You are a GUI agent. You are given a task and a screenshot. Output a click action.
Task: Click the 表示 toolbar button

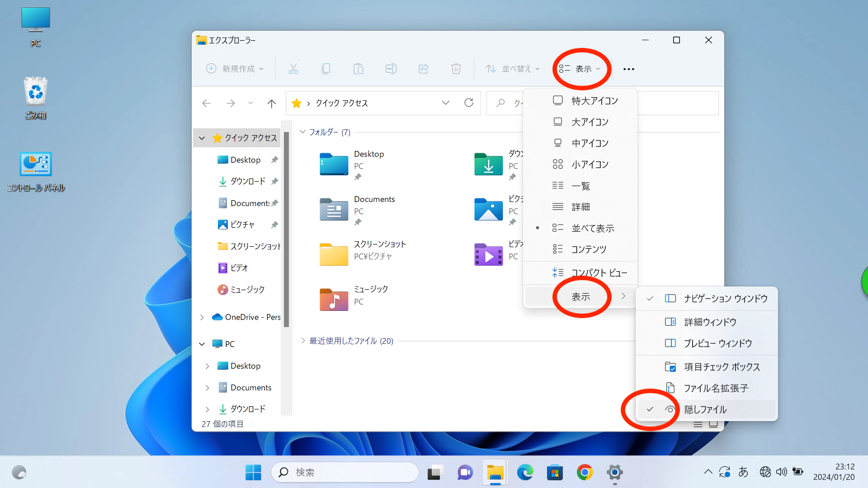click(580, 69)
